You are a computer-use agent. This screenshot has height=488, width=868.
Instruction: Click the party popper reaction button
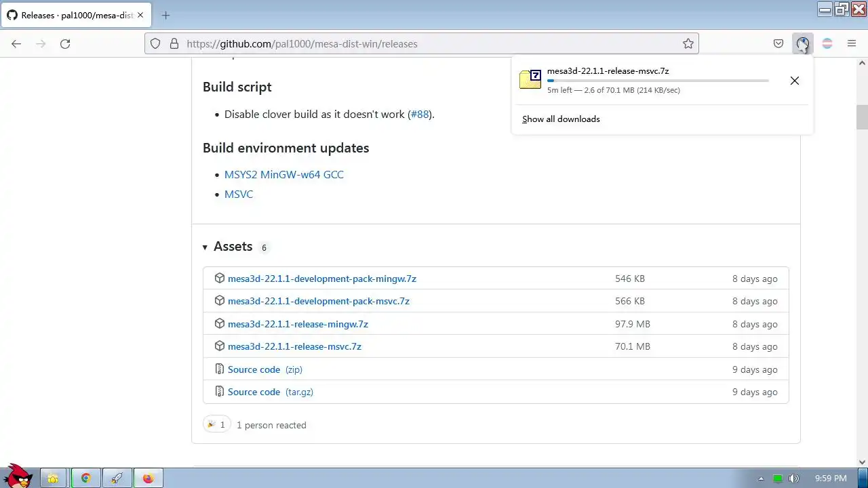point(216,425)
